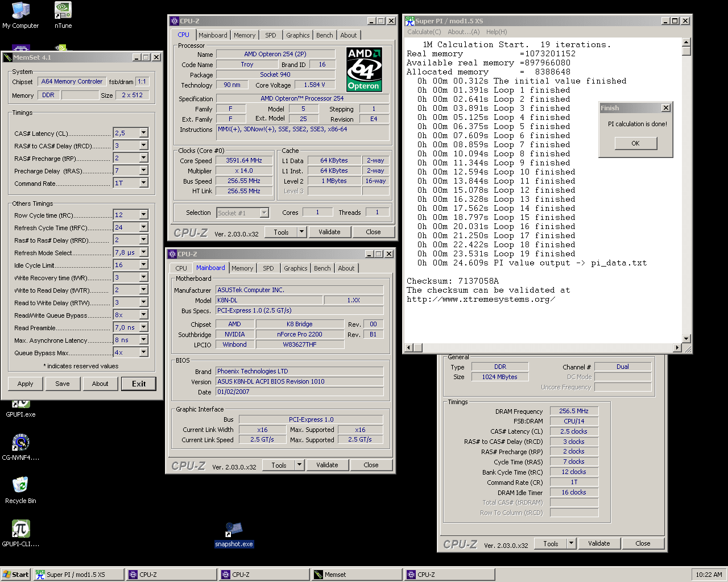Open the Idle Cycle Limit dropdown
This screenshot has width=728, height=582.
(x=143, y=265)
